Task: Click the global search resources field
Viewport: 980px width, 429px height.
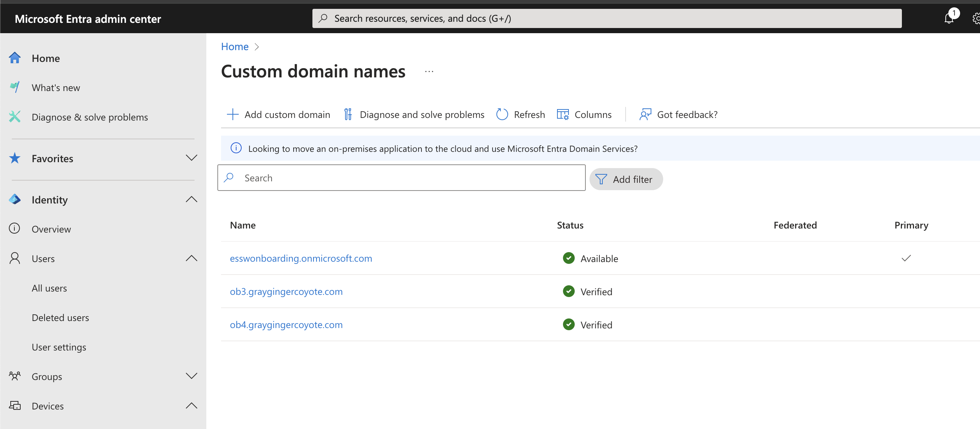Action: pyautogui.click(x=606, y=18)
